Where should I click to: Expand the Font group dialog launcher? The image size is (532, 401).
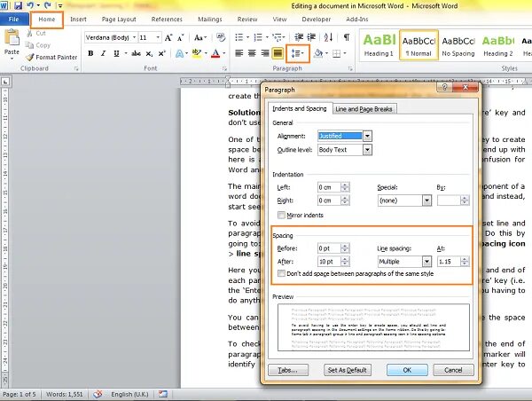coord(224,68)
